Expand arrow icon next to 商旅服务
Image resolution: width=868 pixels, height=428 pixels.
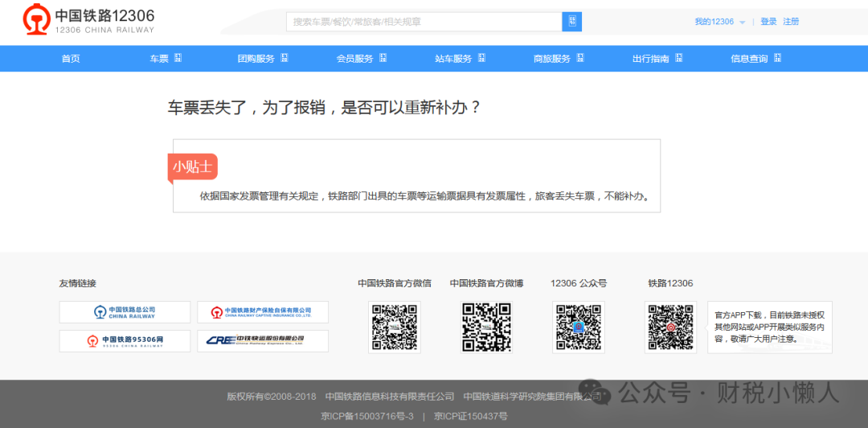point(580,58)
